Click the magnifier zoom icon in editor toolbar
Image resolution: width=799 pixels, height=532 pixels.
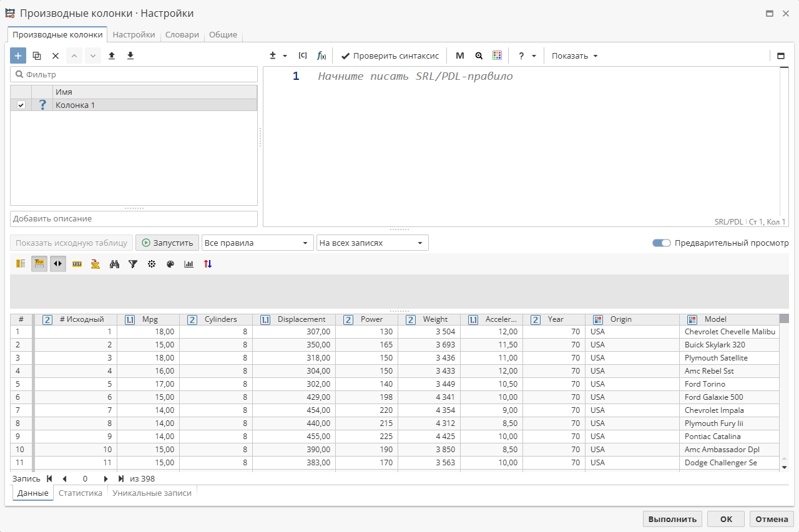(x=479, y=56)
